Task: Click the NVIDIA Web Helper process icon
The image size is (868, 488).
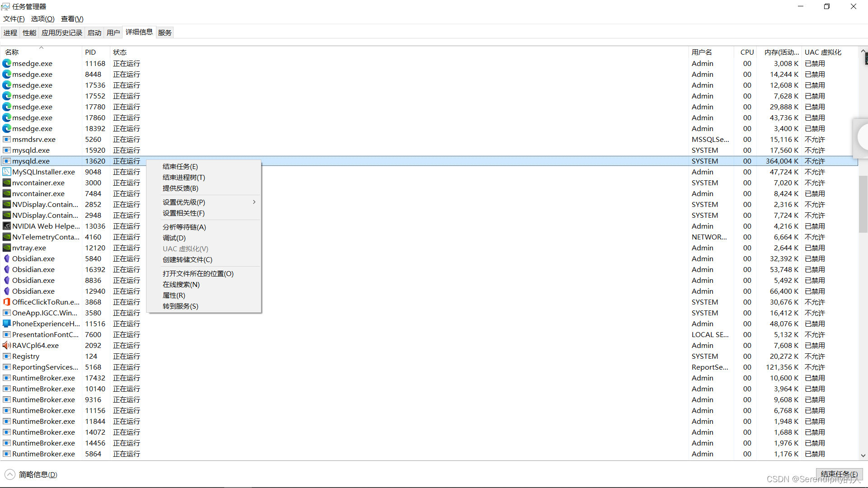Action: [x=6, y=226]
